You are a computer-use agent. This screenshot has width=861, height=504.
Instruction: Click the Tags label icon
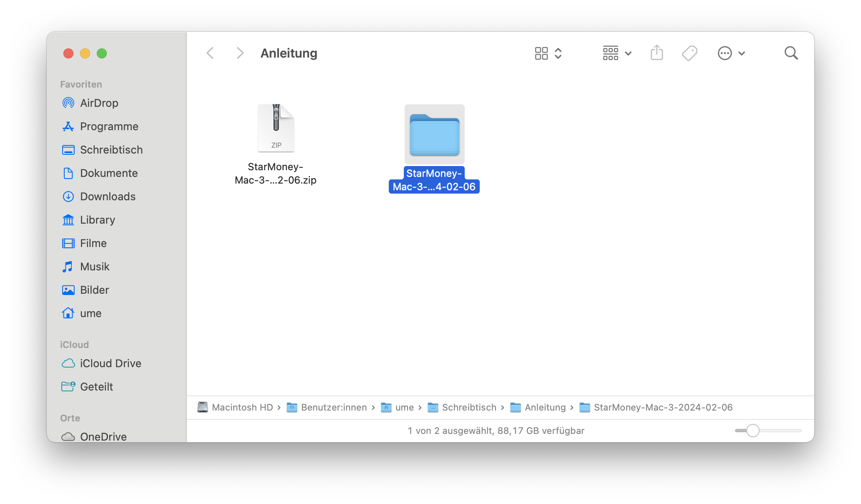click(x=689, y=53)
